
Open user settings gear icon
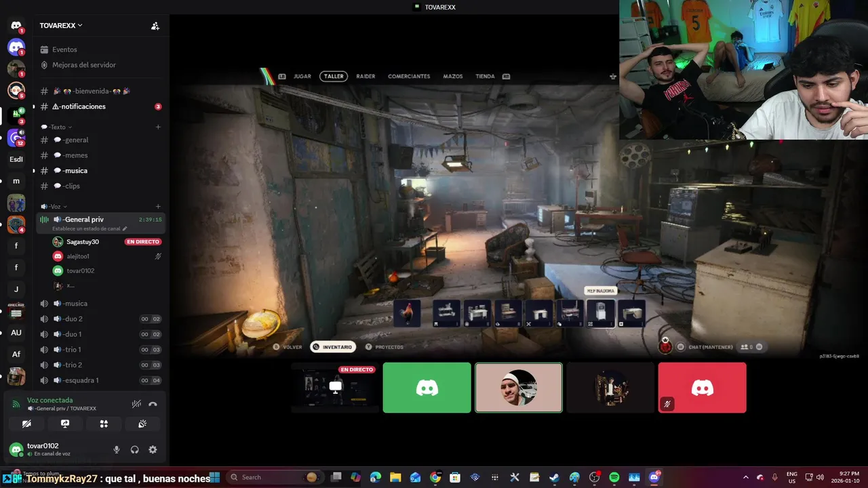point(153,449)
